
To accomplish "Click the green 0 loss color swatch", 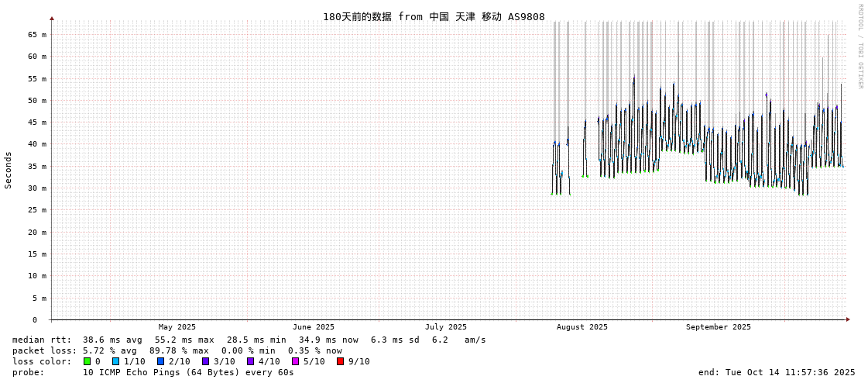I will 87,361.
